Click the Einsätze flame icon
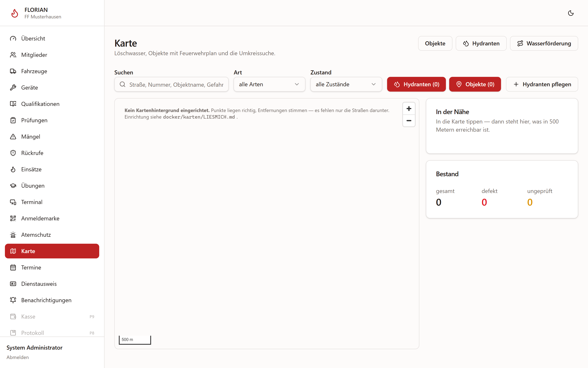Viewport: 588px width, 368px height. [x=13, y=169]
